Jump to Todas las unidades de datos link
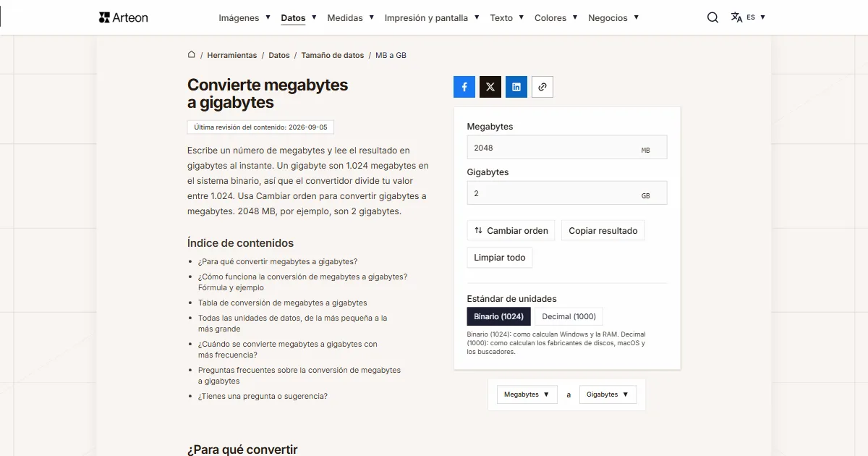The image size is (868, 456). [x=293, y=323]
